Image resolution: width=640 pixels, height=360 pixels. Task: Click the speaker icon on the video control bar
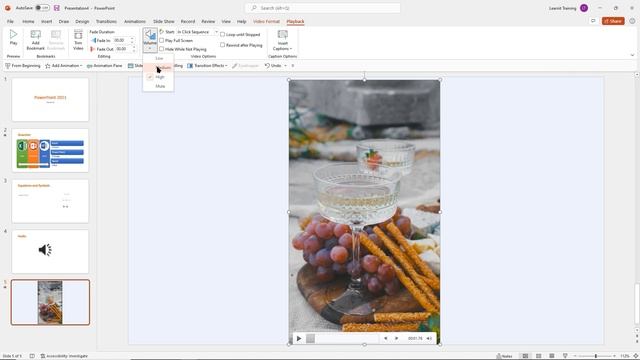(429, 338)
